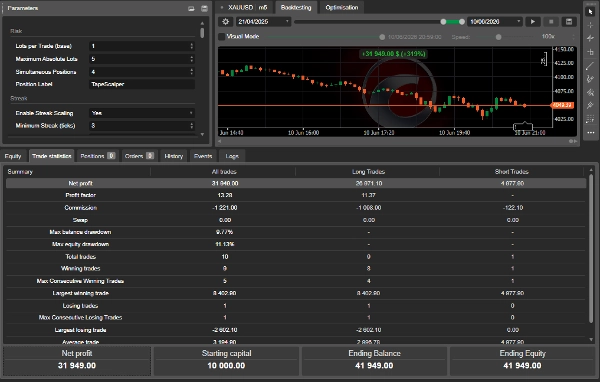Click the speed 100x stepper arrows

click(573, 37)
